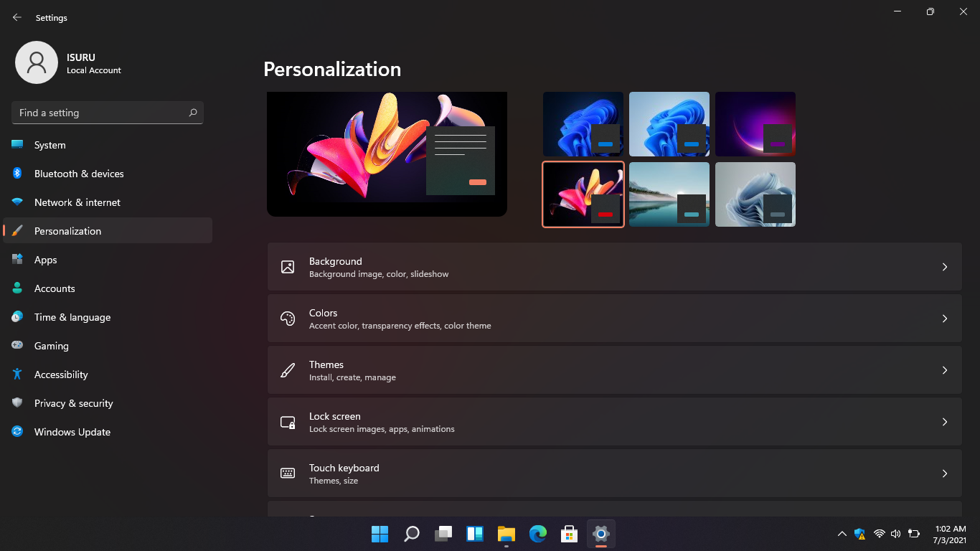The width and height of the screenshot is (980, 551).
Task: Click the magnifier icon in Find a setting
Action: [x=193, y=113]
